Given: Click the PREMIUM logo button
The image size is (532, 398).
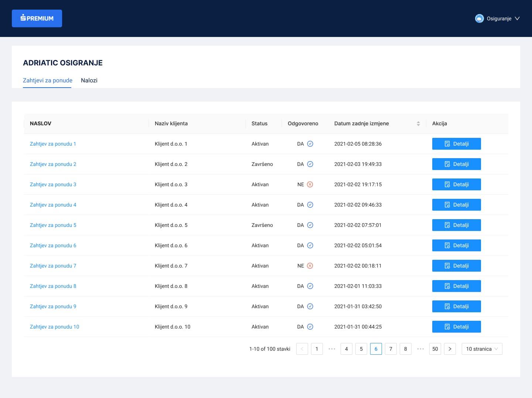Looking at the screenshot, I should click(37, 18).
